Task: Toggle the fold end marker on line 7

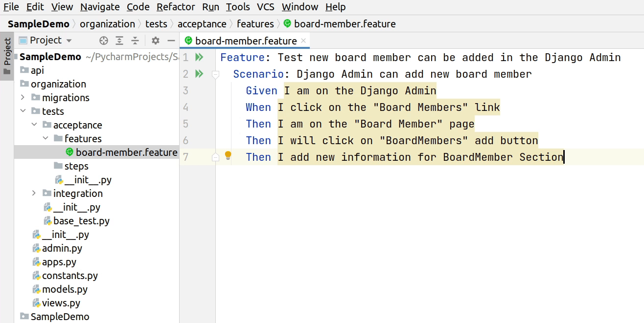Action: coord(215,157)
